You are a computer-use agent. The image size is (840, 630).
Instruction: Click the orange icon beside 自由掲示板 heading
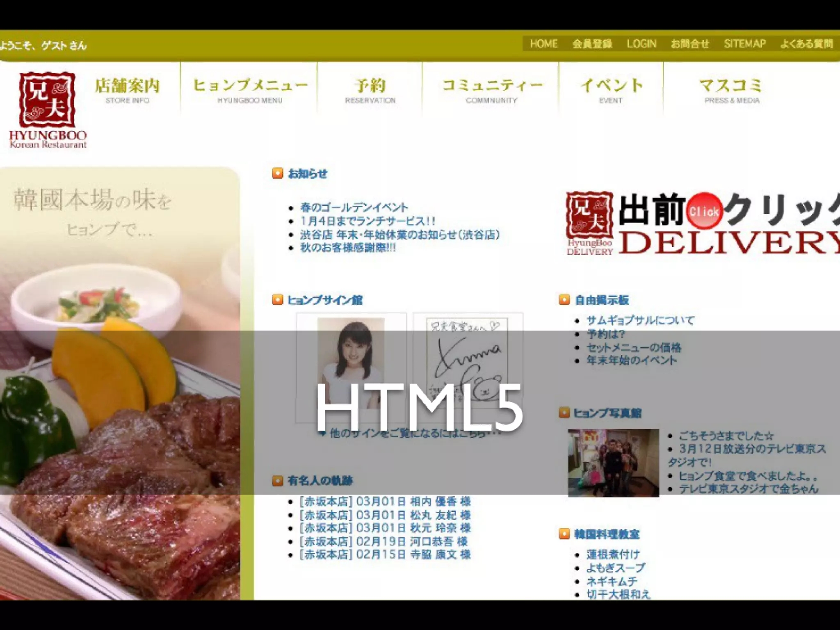[564, 300]
